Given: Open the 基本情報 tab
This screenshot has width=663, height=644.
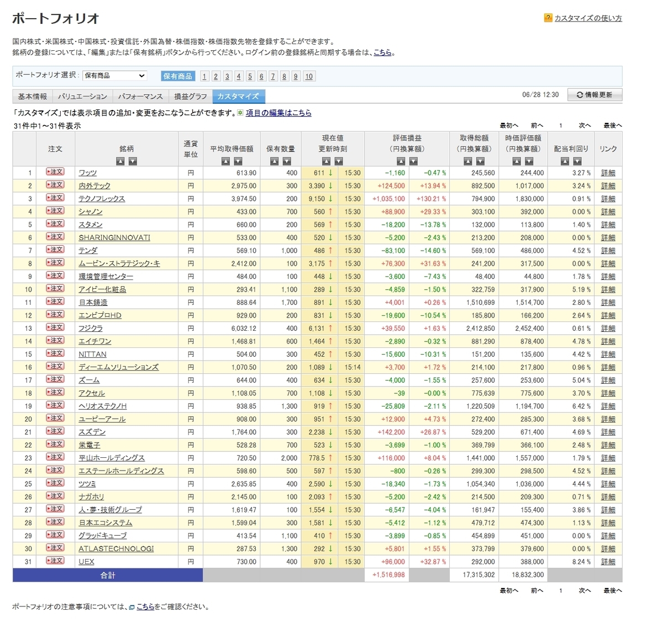Looking at the screenshot, I should pyautogui.click(x=33, y=96).
